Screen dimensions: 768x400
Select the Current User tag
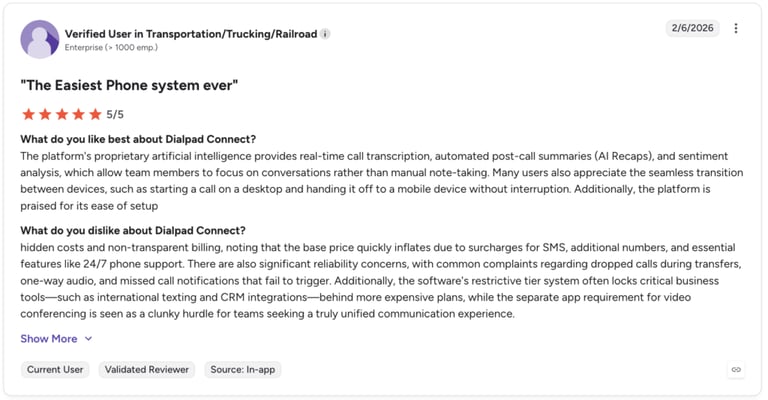pyautogui.click(x=55, y=370)
